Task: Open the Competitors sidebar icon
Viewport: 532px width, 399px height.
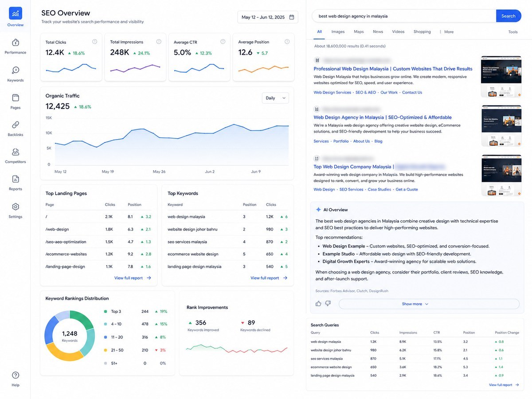Action: click(x=16, y=152)
